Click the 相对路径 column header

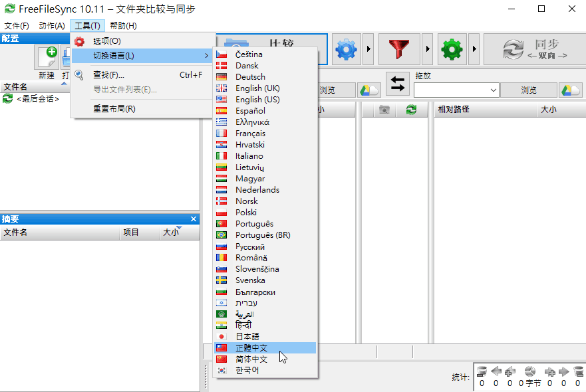[x=486, y=110]
